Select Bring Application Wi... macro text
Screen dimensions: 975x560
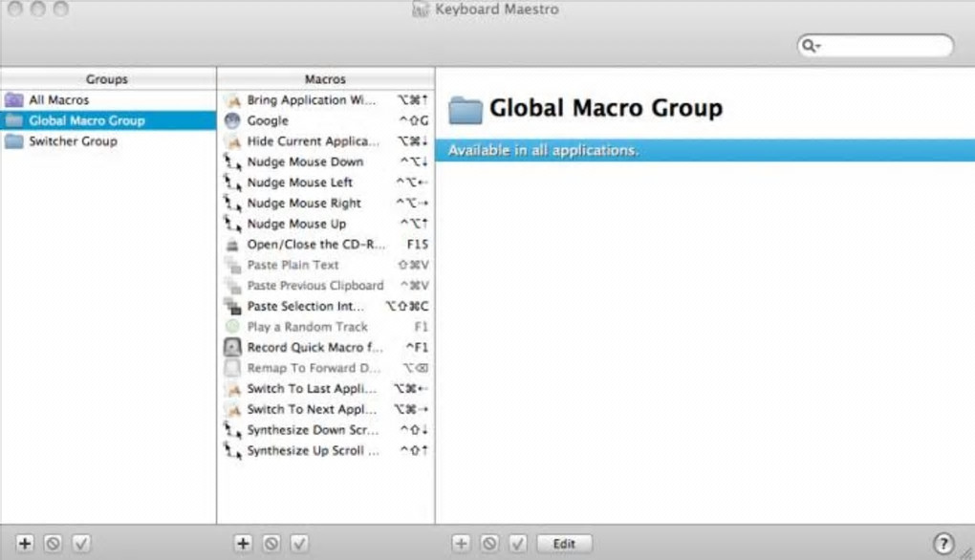click(312, 100)
